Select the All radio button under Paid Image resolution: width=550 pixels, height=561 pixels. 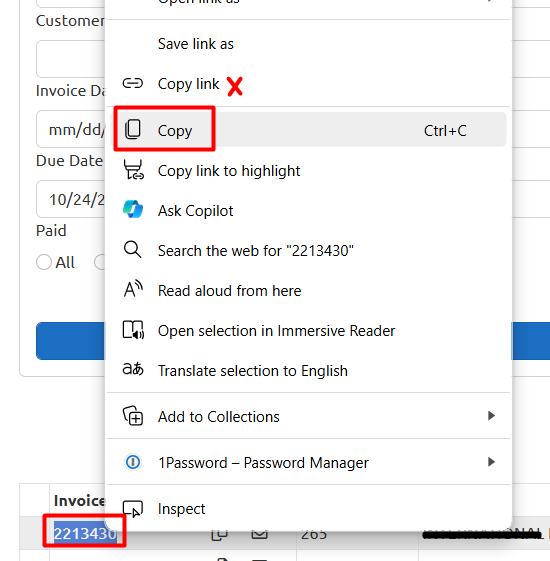point(44,262)
